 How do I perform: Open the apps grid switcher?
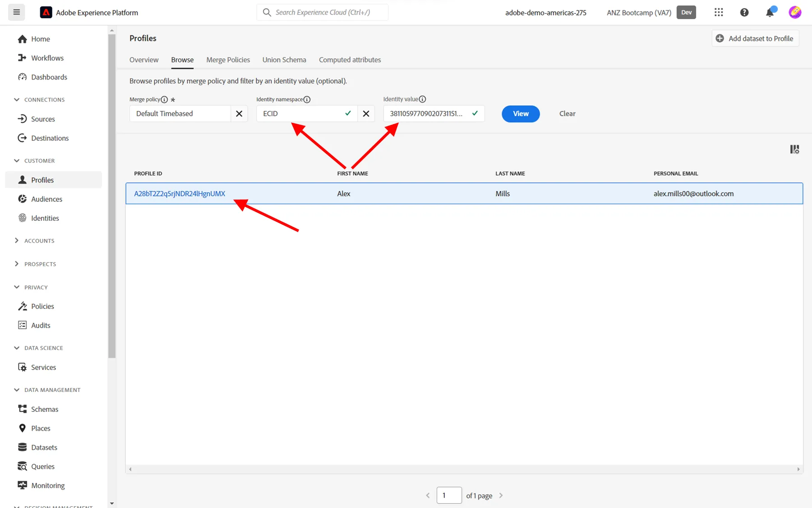click(x=719, y=13)
